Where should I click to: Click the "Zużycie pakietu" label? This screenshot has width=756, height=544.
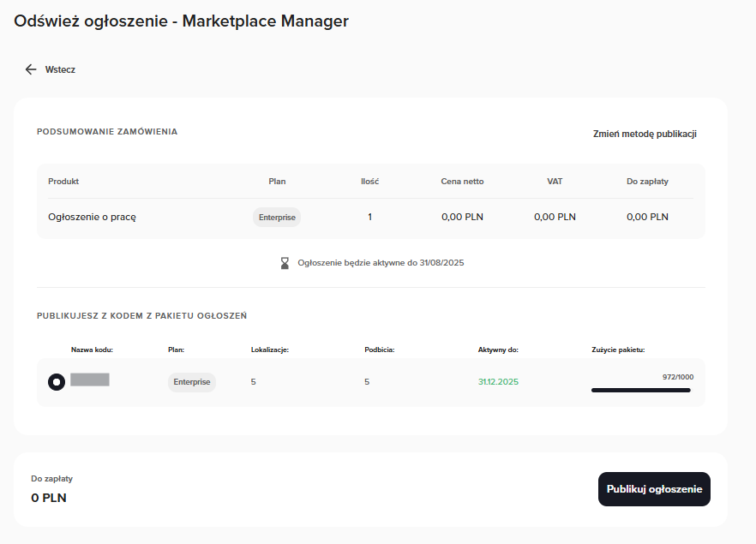pos(618,350)
